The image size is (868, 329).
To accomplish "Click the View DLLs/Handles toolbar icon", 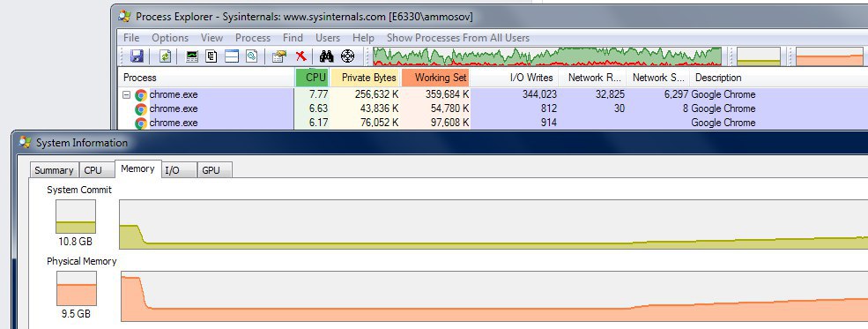I will pos(252,56).
